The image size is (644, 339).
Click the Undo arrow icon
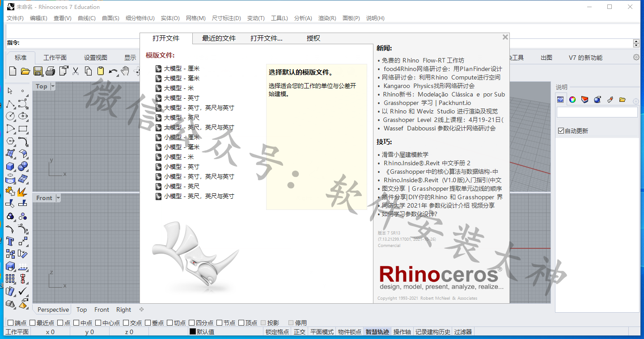tap(113, 71)
